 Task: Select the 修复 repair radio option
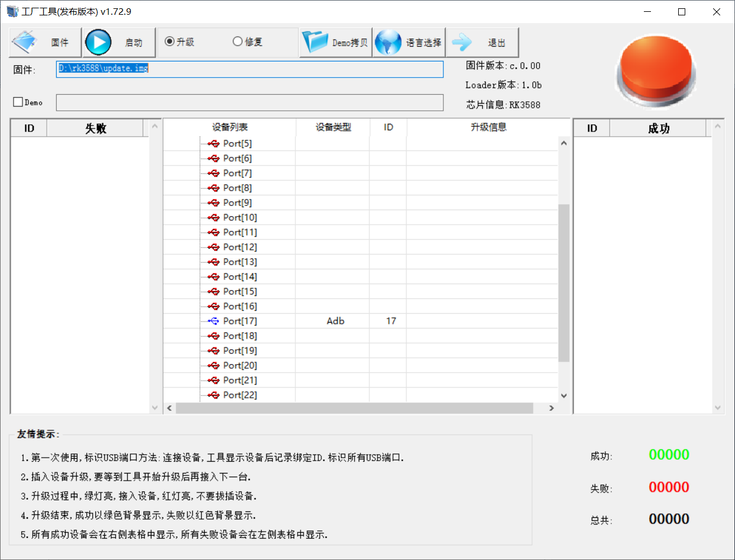coord(247,42)
